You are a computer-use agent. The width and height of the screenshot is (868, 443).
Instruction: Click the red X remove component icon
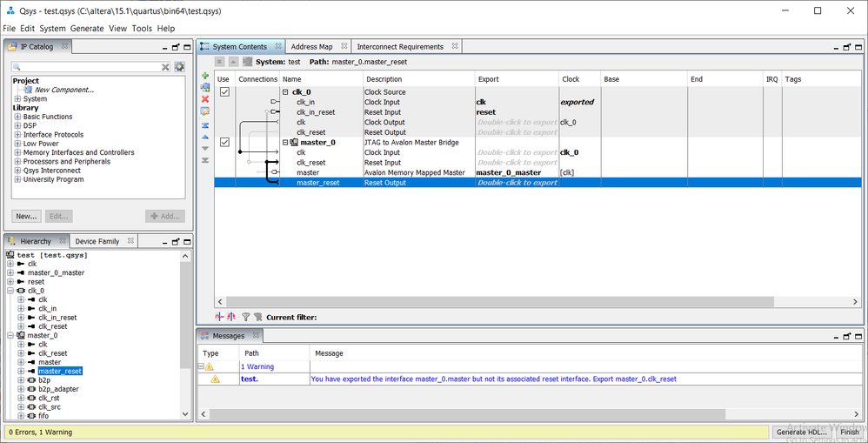[205, 99]
